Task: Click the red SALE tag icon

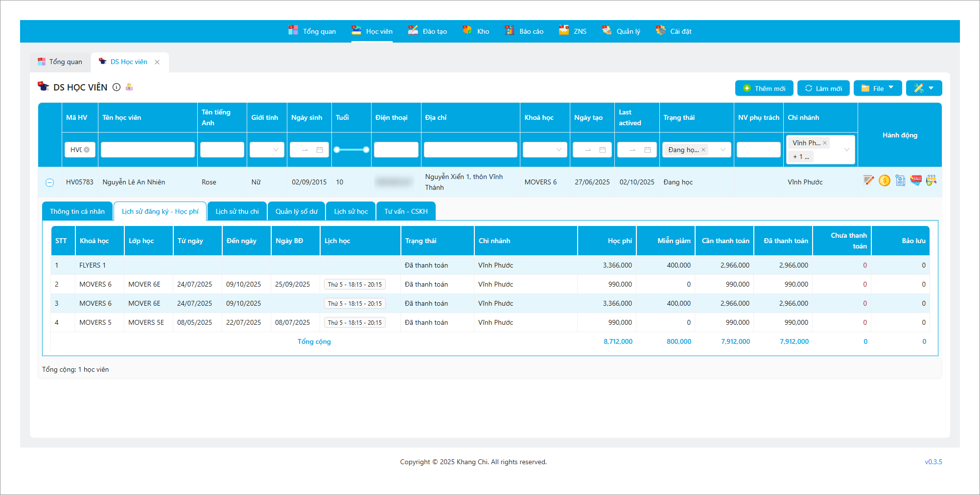Action: point(916,180)
